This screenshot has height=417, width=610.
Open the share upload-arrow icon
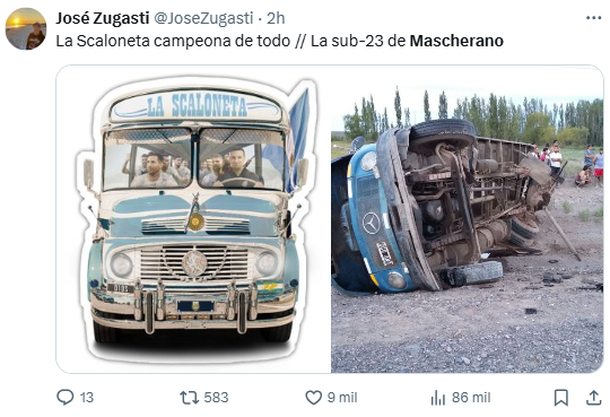[x=594, y=397]
